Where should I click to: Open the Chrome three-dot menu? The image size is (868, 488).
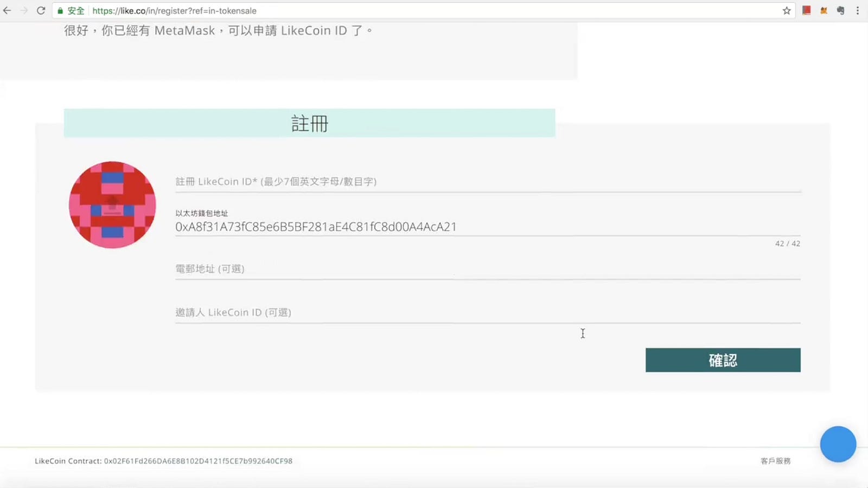(x=858, y=10)
